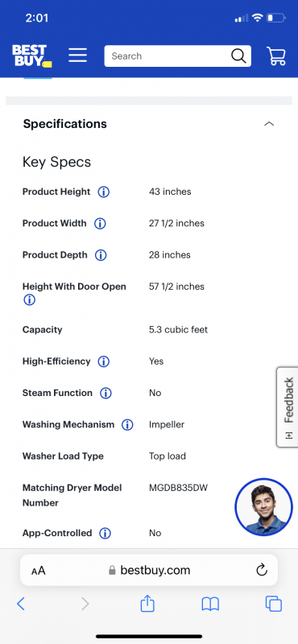Open chat with the virtual agent avatar
The width and height of the screenshot is (298, 644).
point(263,507)
